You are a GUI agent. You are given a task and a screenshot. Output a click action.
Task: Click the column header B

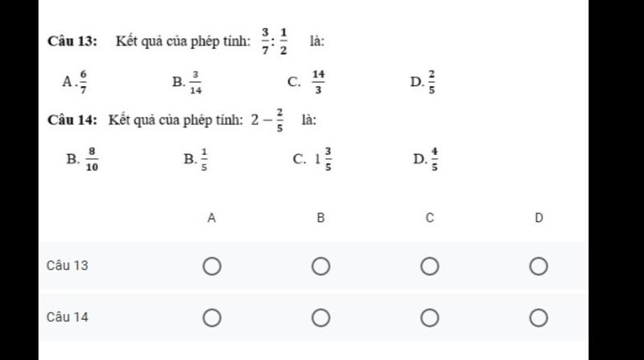pos(321,218)
